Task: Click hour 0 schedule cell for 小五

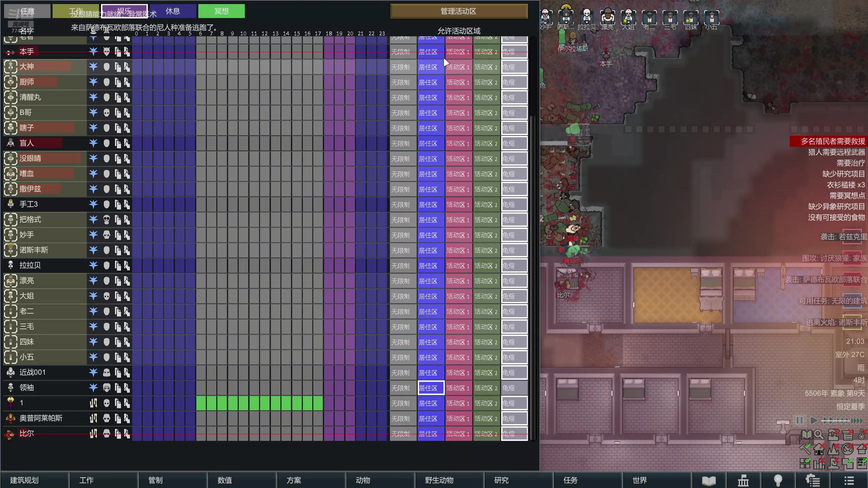Action: pos(137,357)
